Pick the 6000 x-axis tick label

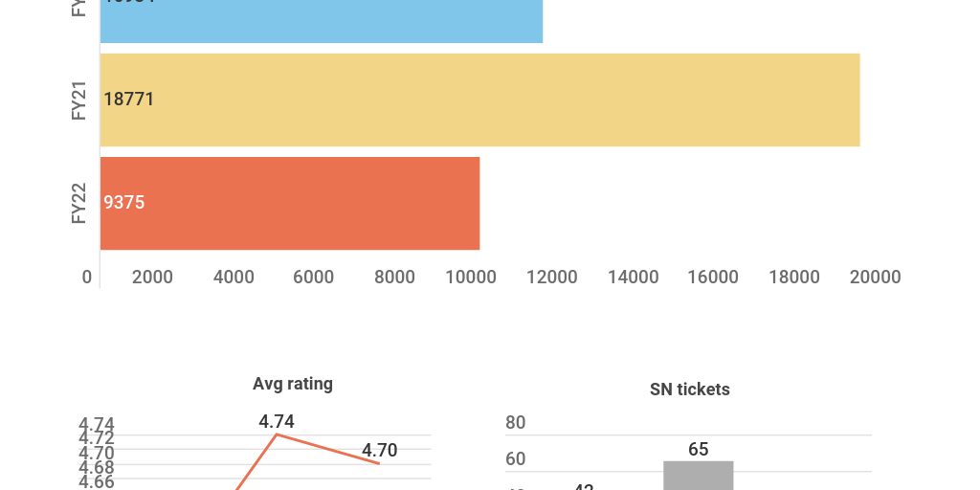point(314,278)
